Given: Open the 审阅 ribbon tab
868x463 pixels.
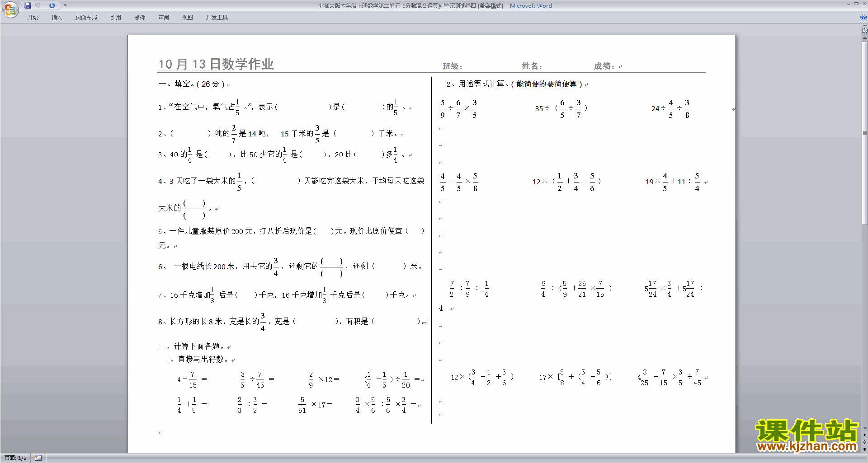Looking at the screenshot, I should point(164,17).
